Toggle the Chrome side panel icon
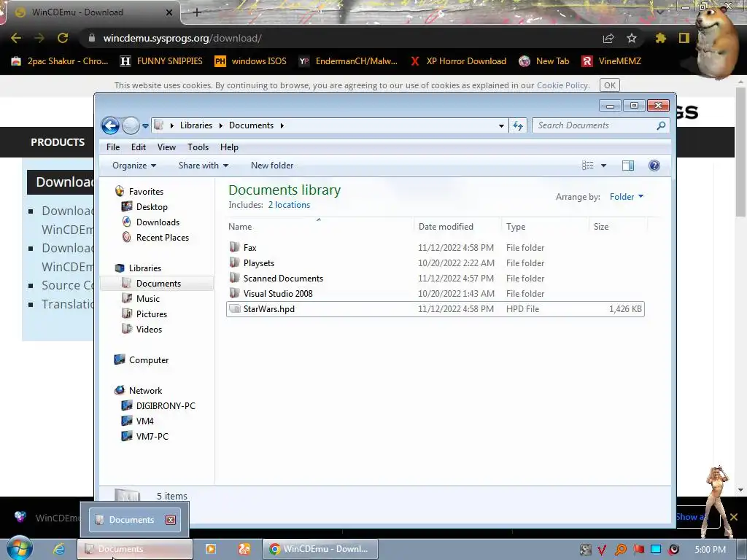Viewport: 747px width, 560px height. coord(684,38)
